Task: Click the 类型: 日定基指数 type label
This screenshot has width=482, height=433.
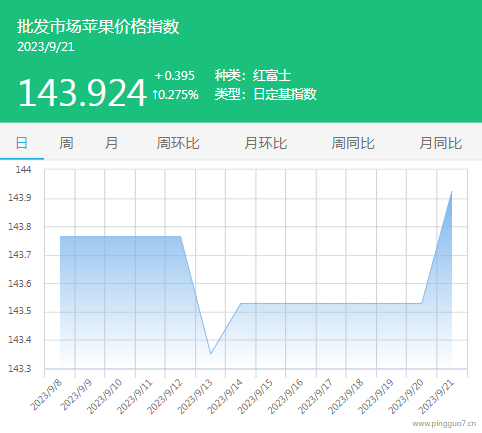Action: 265,94
